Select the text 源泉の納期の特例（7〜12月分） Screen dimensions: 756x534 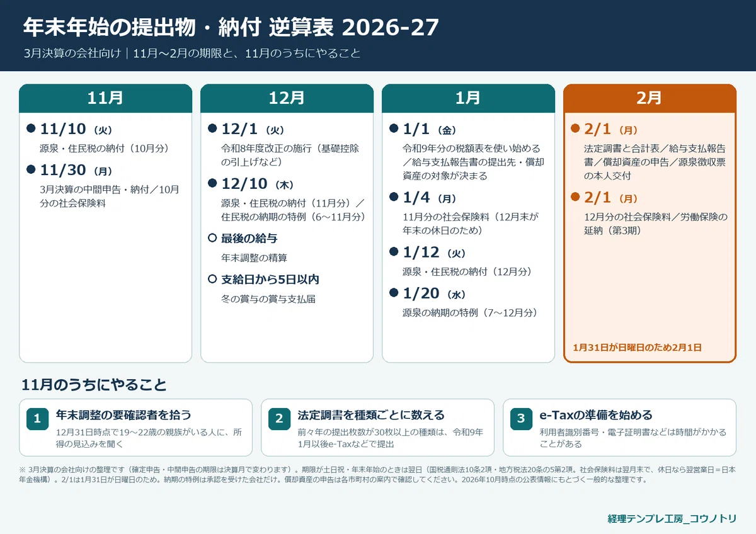pyautogui.click(x=470, y=312)
